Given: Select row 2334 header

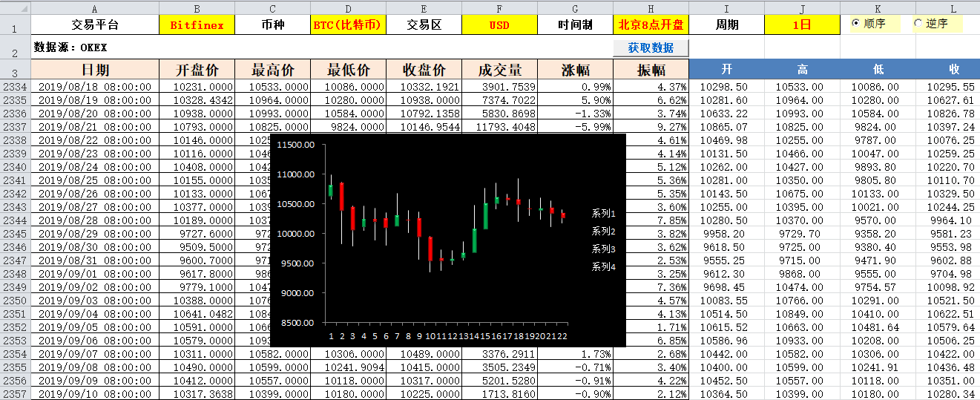Looking at the screenshot, I should point(15,87).
